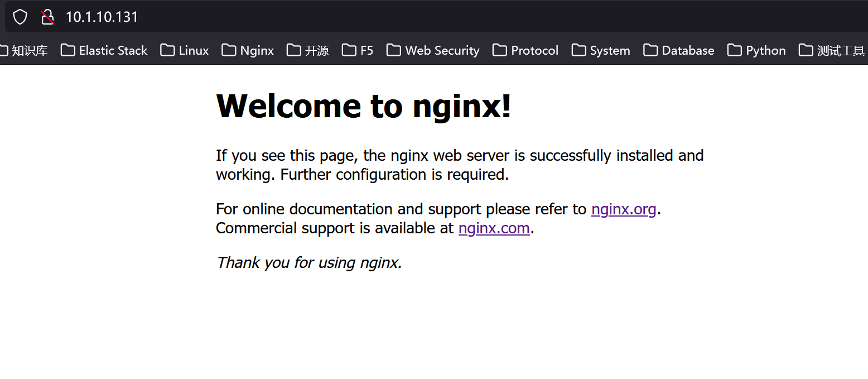Follow the nginx.com link
This screenshot has width=868, height=379.
pos(494,228)
